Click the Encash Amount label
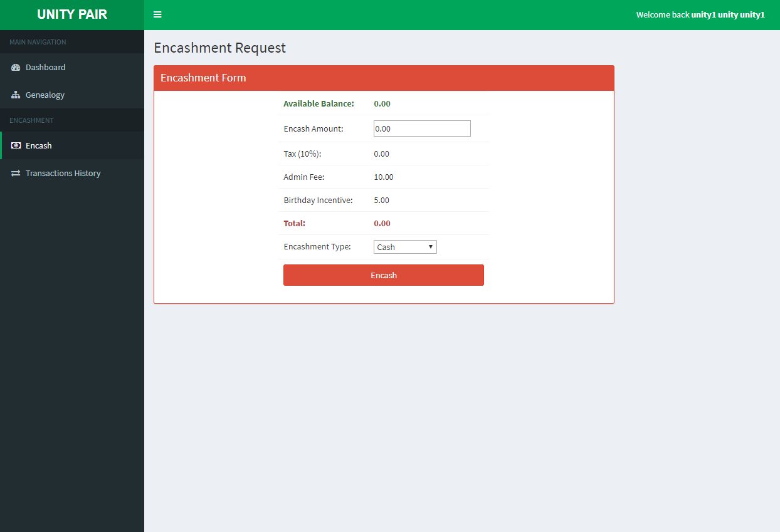 [x=314, y=129]
